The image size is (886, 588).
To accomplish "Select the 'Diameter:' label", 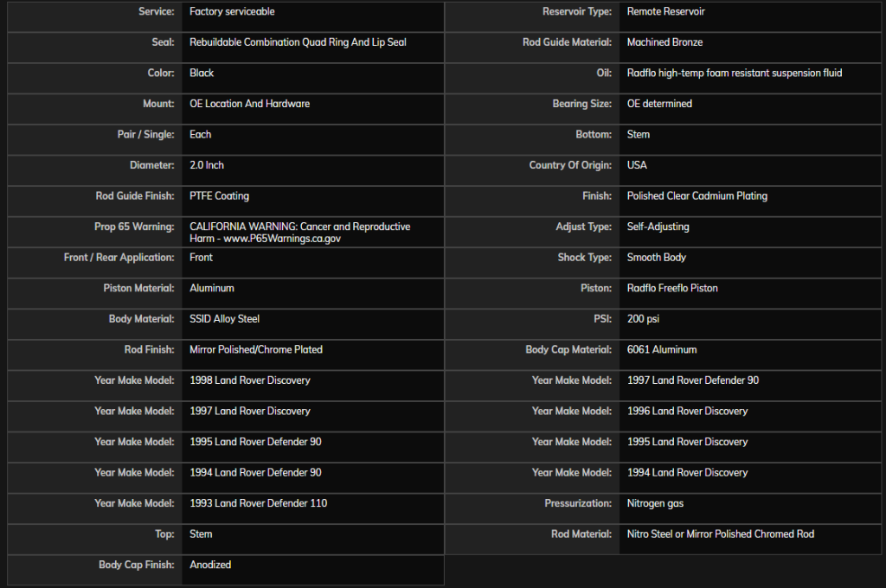I will [x=151, y=165].
